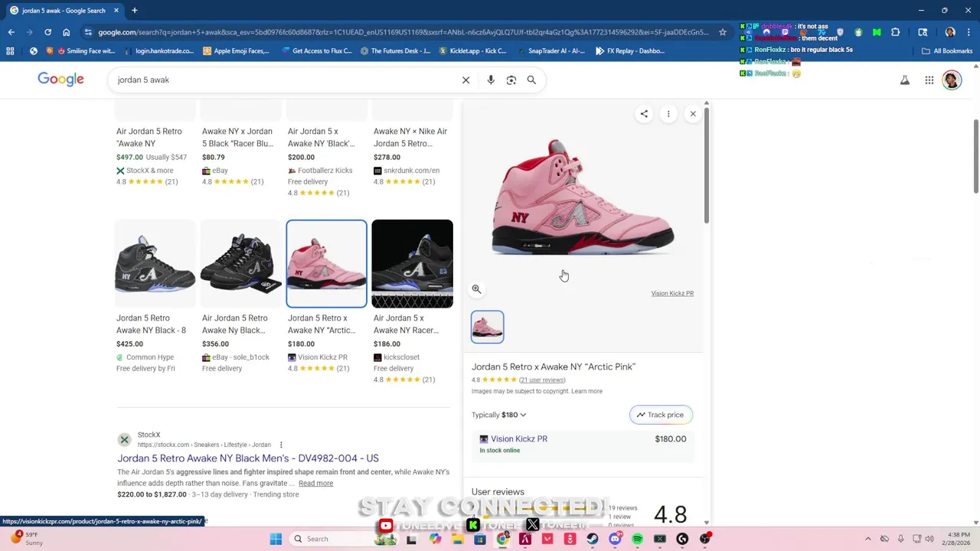The image size is (980, 551).
Task: Open FX Replay Dashboard bookmark
Action: pyautogui.click(x=629, y=51)
